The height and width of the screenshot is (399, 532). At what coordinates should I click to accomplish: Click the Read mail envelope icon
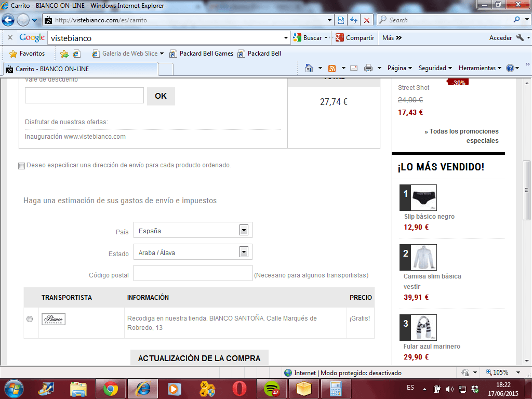[x=354, y=68]
